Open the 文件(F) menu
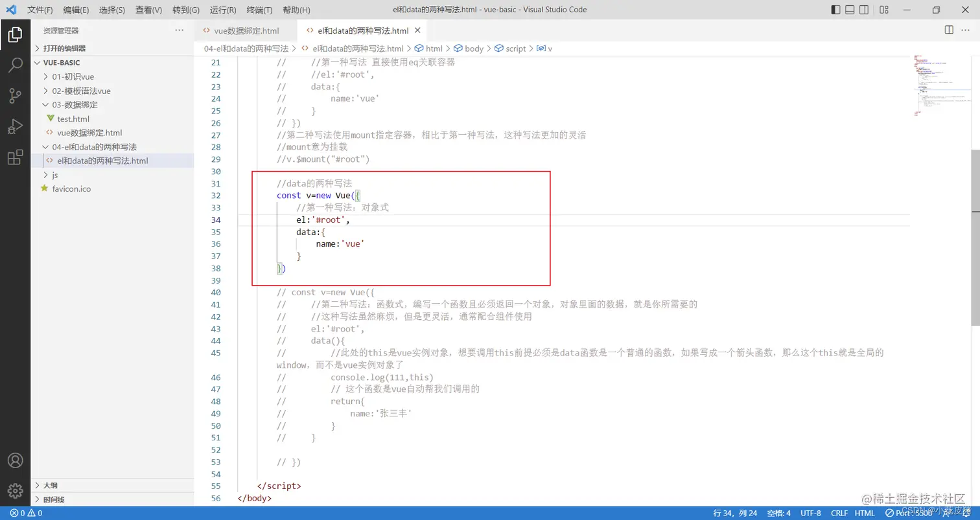 [x=40, y=10]
